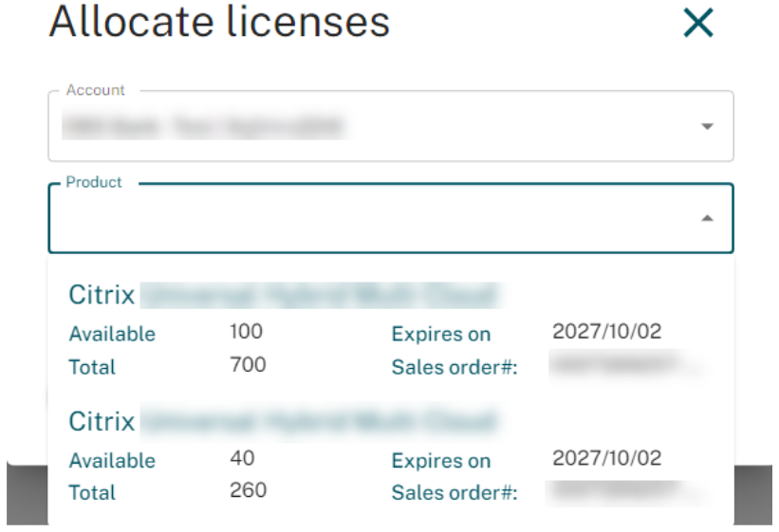The width and height of the screenshot is (779, 532).
Task: Focus the empty Product input field
Action: coord(370,219)
